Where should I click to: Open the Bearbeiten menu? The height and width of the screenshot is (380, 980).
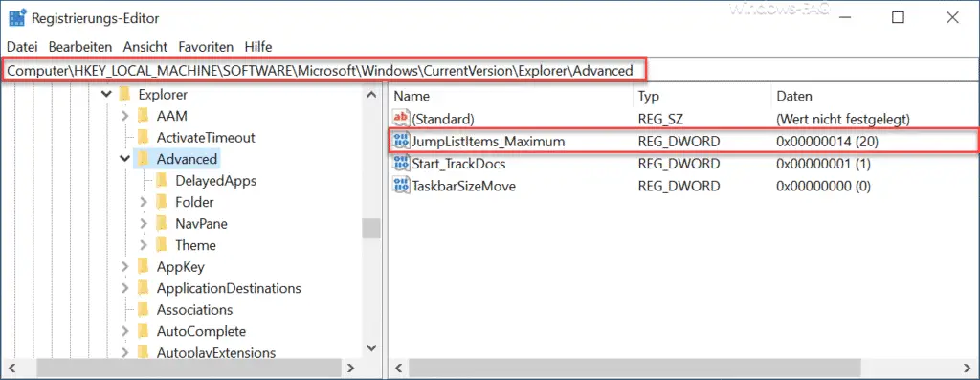(x=80, y=47)
